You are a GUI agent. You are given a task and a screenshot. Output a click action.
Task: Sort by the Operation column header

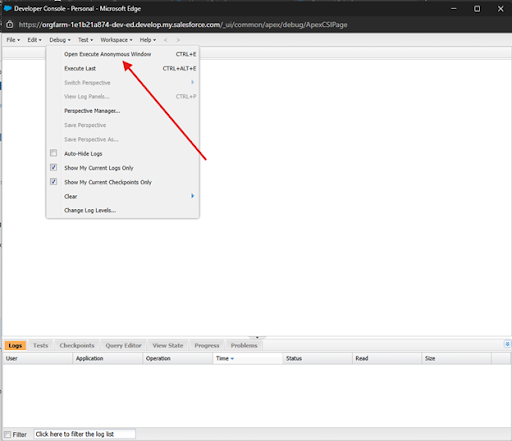pos(177,358)
